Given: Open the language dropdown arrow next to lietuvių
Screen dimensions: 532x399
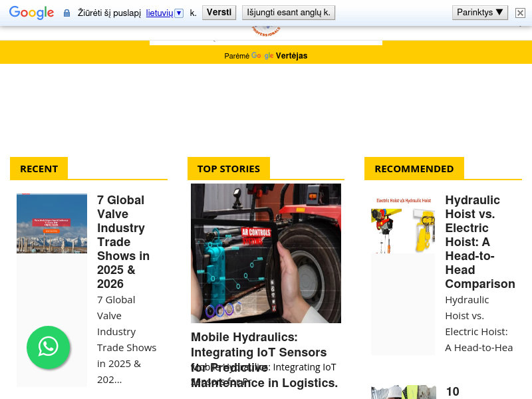Looking at the screenshot, I should pos(179,13).
